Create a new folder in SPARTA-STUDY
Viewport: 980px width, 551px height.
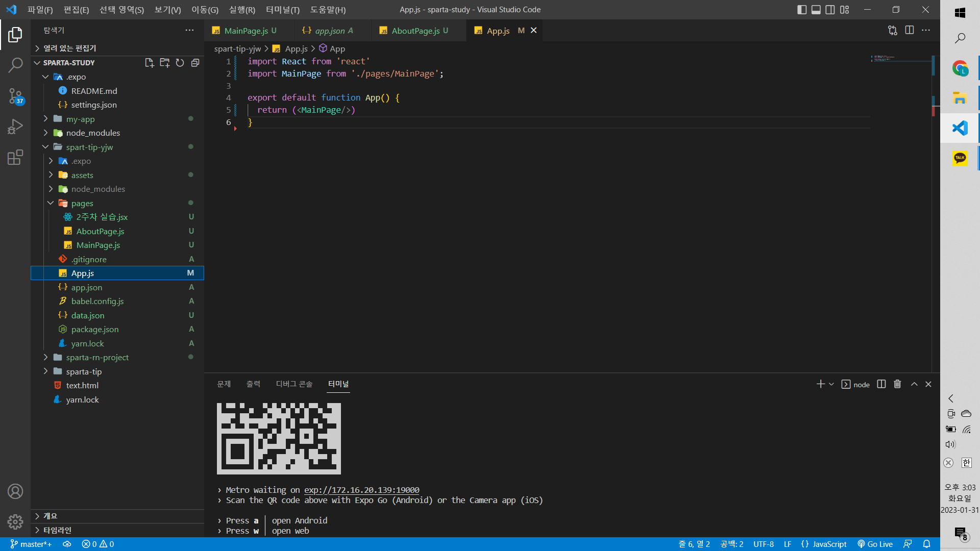point(164,63)
